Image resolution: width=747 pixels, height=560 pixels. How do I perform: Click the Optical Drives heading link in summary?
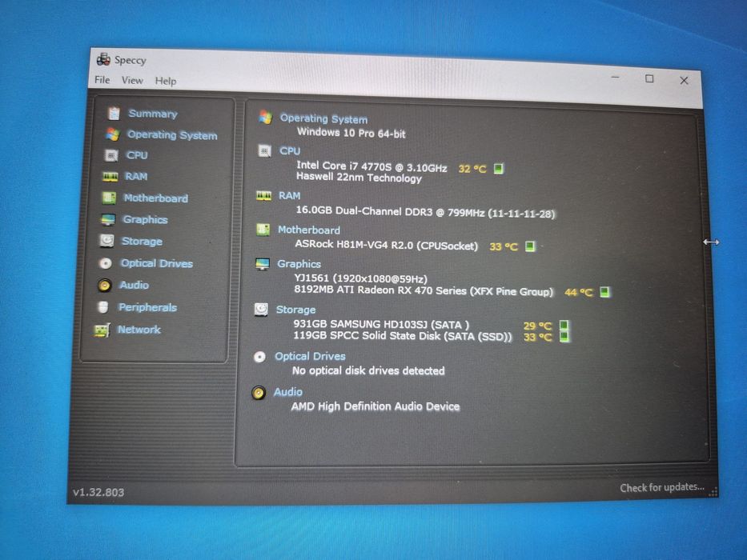click(310, 356)
